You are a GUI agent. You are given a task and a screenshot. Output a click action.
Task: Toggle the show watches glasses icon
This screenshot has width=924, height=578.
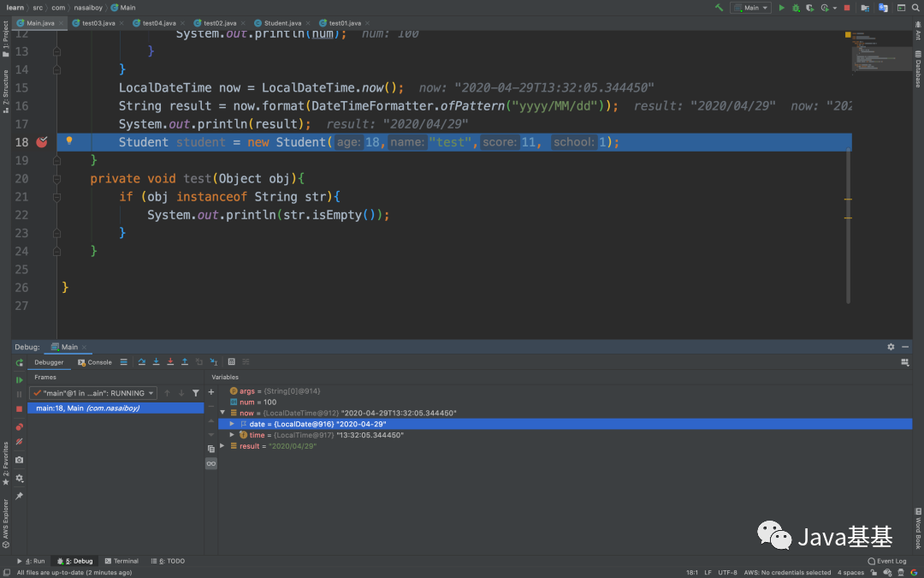coord(211,464)
